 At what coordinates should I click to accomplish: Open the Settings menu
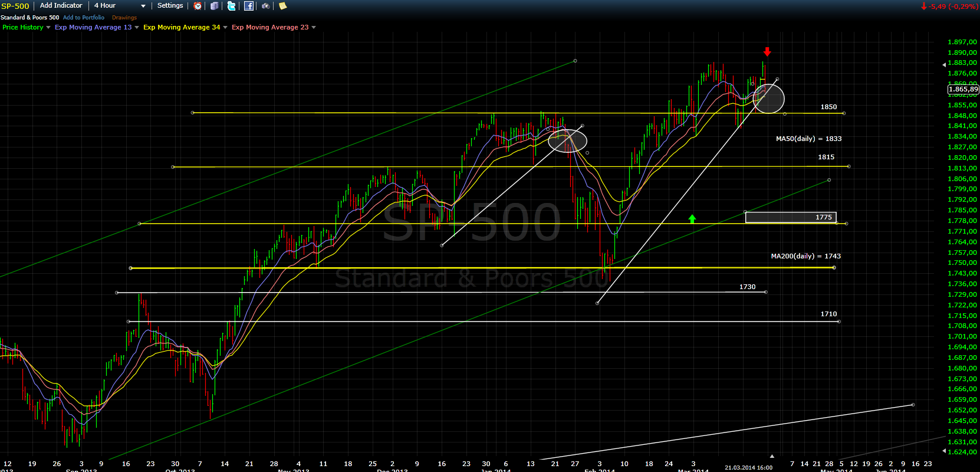click(170, 6)
